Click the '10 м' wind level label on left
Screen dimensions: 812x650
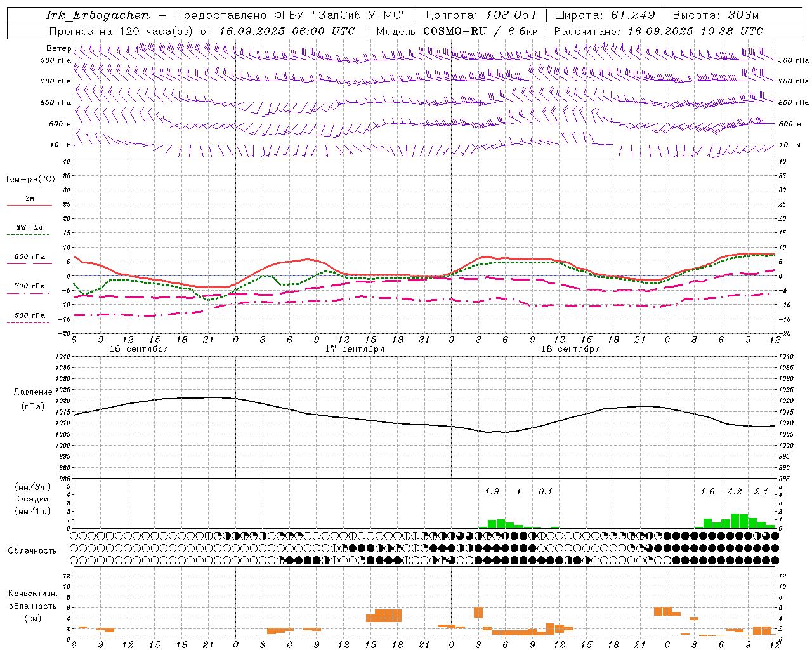pyautogui.click(x=60, y=145)
